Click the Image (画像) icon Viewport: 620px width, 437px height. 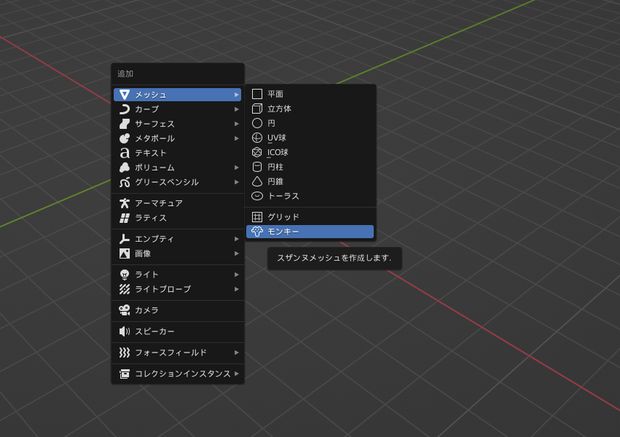coord(125,253)
